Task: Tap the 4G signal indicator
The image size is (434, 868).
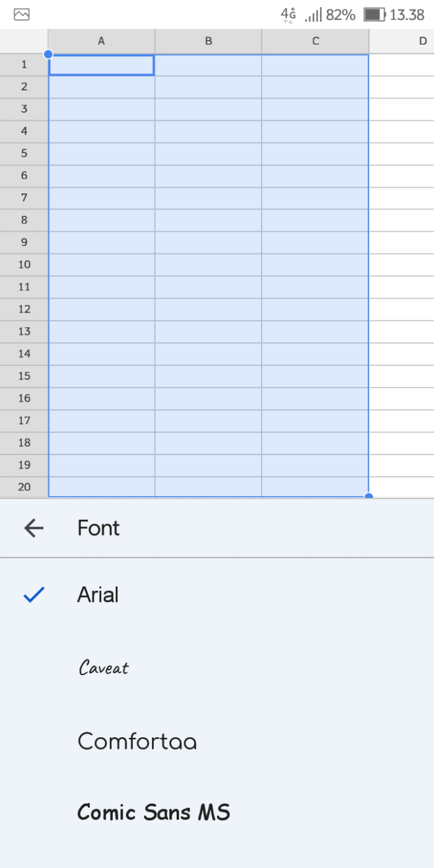Action: click(x=286, y=14)
